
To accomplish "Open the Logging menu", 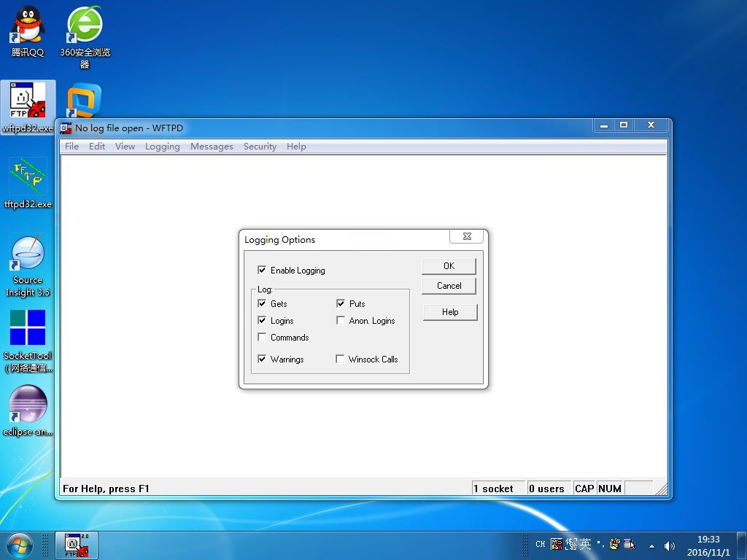I will [163, 146].
